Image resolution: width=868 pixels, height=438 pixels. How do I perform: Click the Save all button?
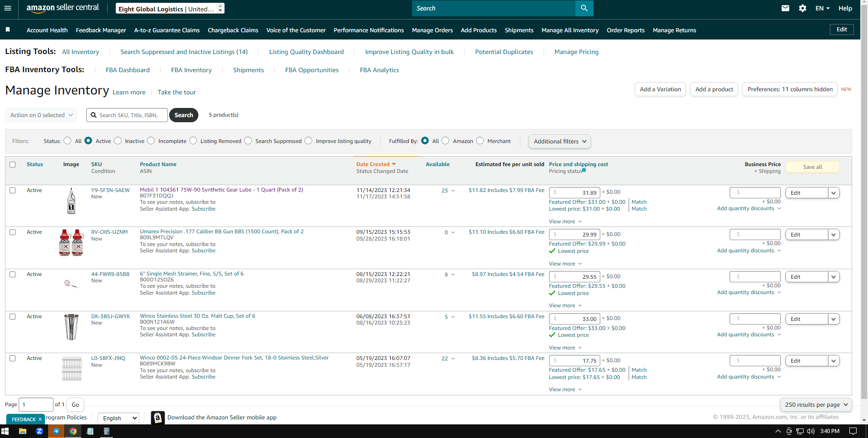(x=812, y=167)
